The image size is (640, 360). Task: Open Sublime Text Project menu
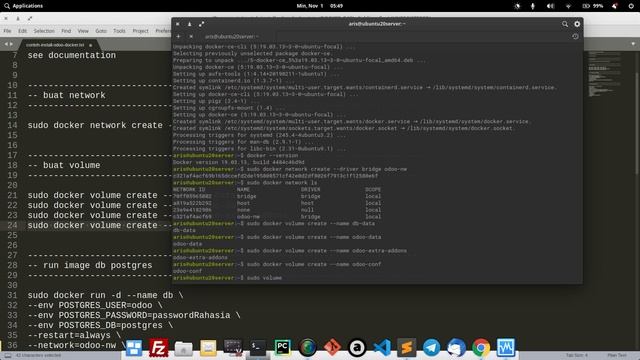tap(140, 31)
